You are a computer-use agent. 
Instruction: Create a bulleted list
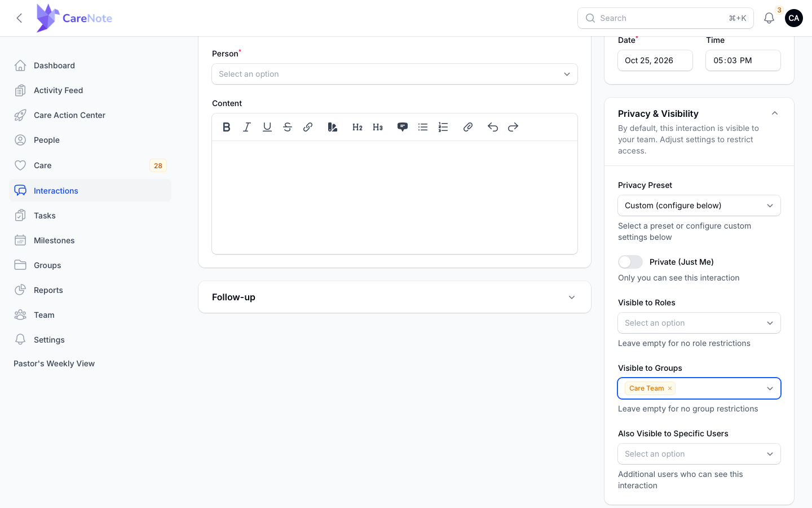click(423, 127)
